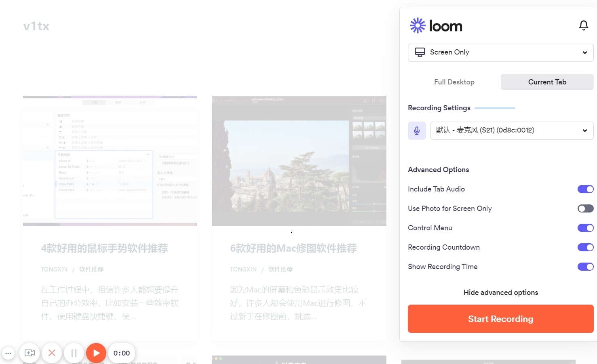Disable Include Tab Audio toggle
Image resolution: width=597 pixels, height=364 pixels.
tap(585, 189)
